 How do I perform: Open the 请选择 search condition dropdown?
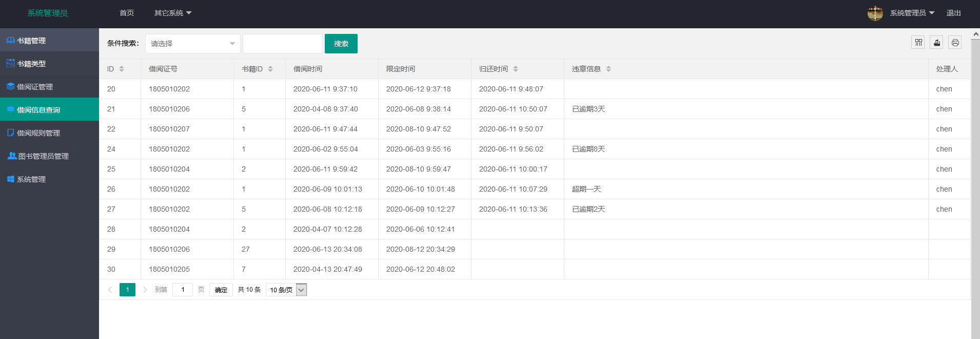click(x=193, y=44)
